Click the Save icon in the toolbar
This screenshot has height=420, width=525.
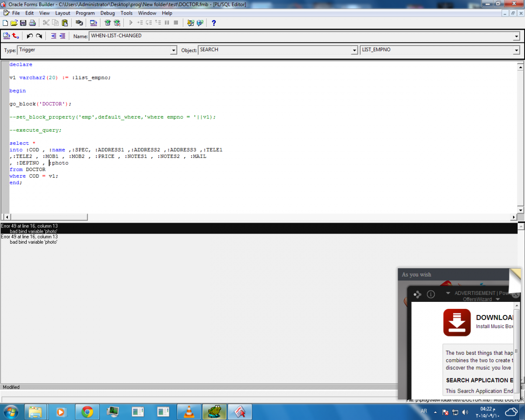pos(23,23)
